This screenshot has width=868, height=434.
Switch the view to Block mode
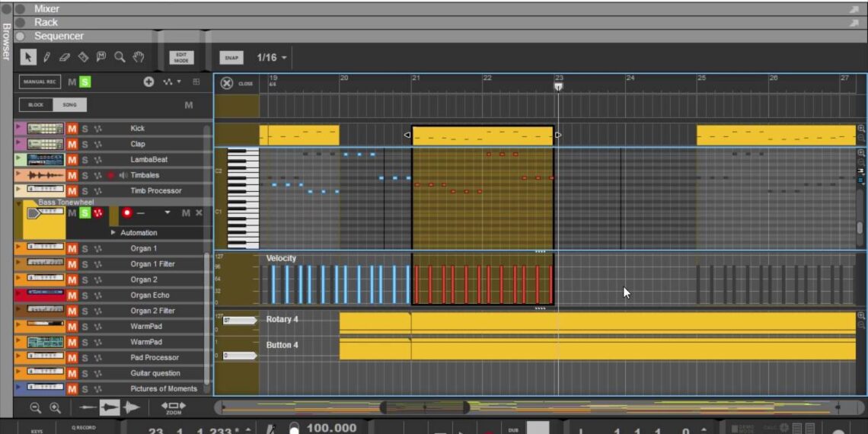click(x=36, y=105)
